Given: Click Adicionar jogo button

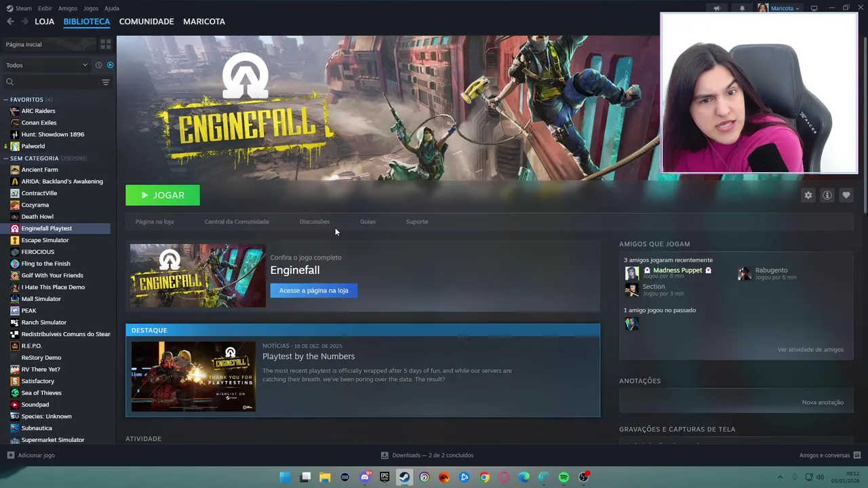Looking at the screenshot, I should [31, 455].
